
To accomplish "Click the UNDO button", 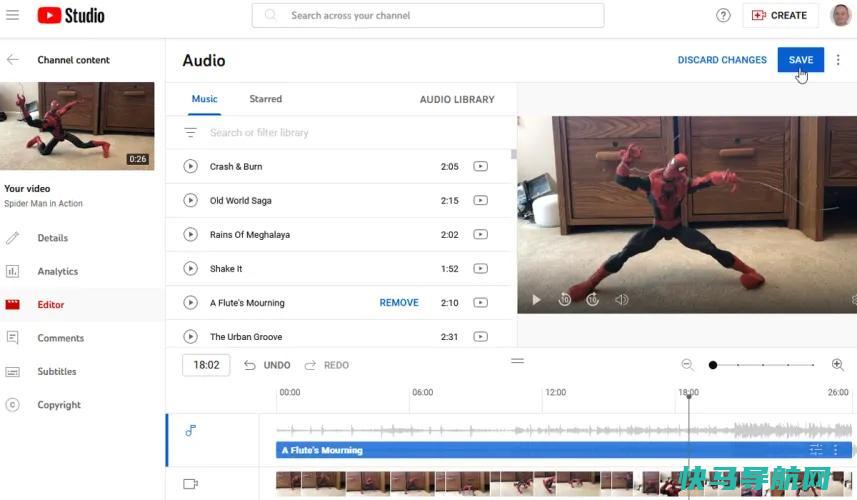I will point(267,365).
